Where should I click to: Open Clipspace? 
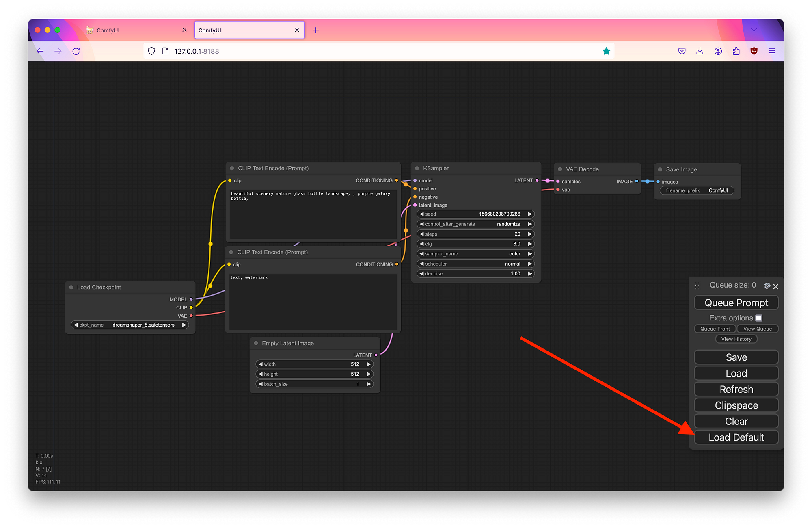tap(736, 405)
